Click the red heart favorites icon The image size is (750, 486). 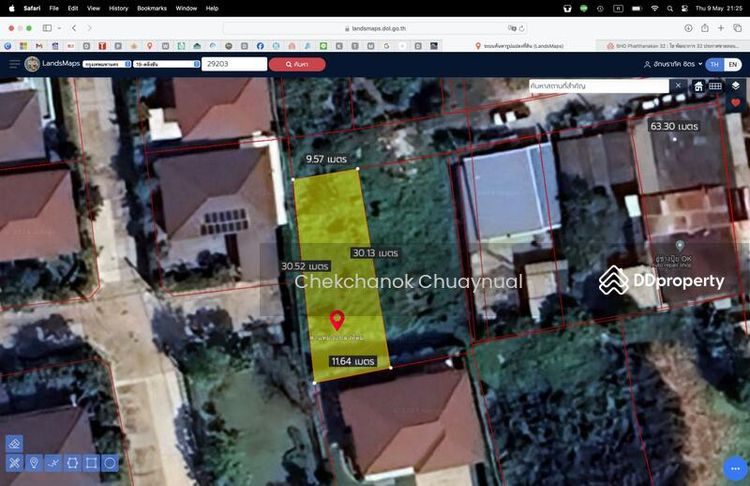tap(735, 103)
